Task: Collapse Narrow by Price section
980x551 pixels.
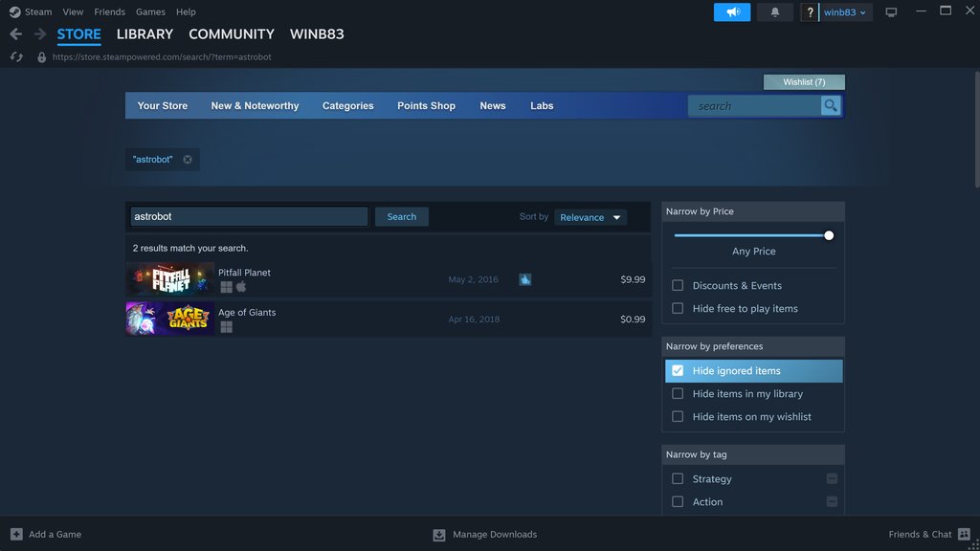Action: click(753, 211)
